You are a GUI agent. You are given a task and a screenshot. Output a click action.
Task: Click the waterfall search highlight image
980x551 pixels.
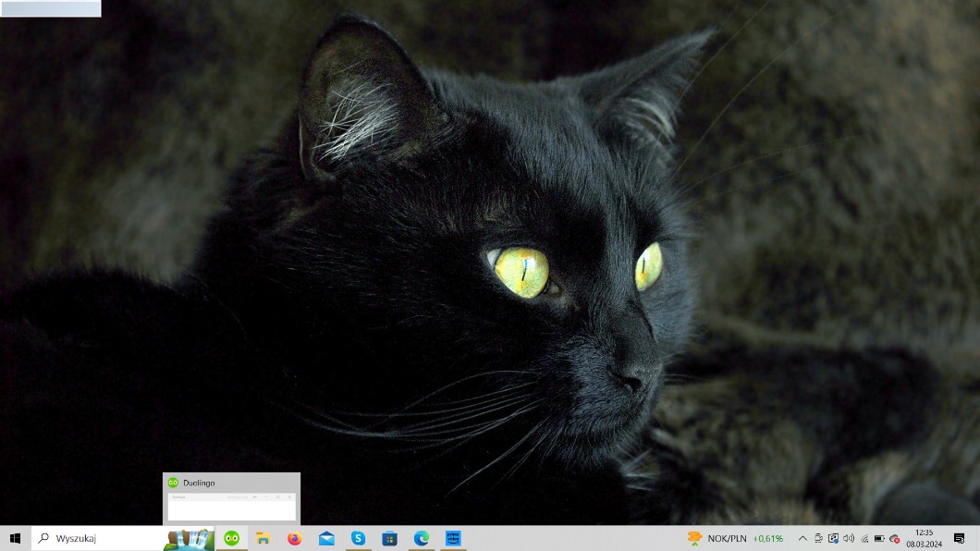tap(189, 538)
